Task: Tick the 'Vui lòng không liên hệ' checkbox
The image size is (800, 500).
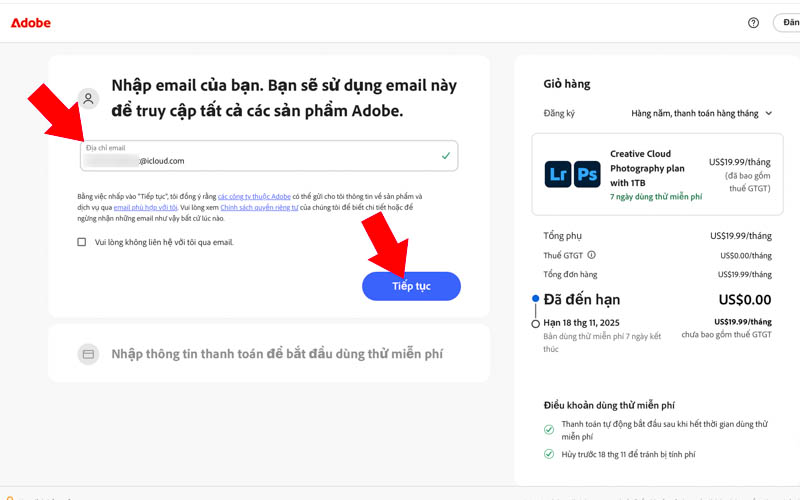Action: coord(82,242)
